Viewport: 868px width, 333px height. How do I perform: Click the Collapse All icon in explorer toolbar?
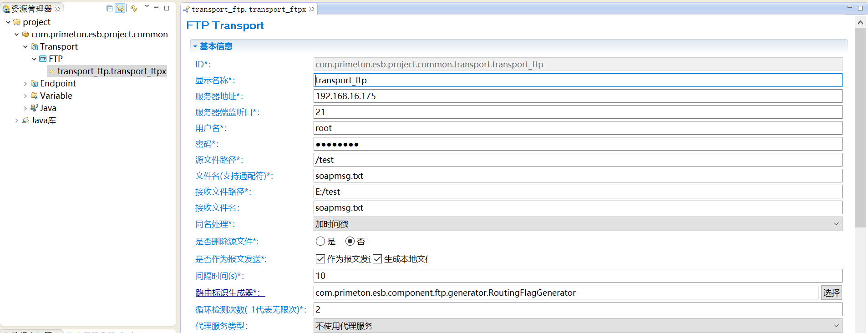tap(109, 8)
